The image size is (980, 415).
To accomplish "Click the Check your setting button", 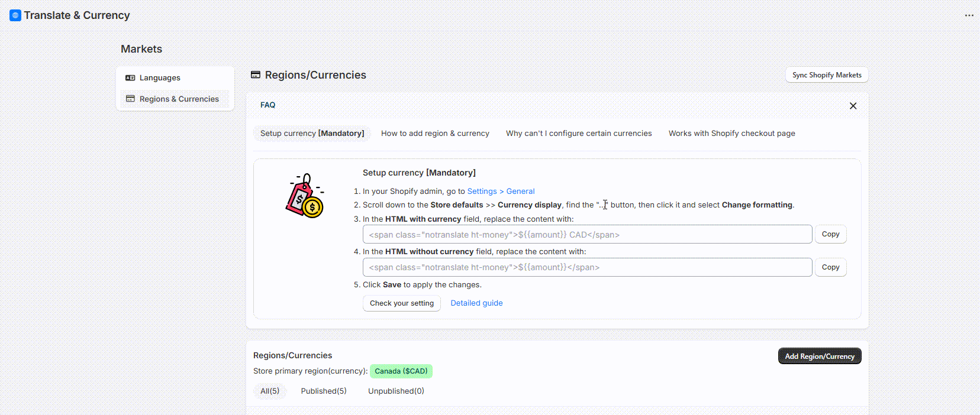I will tap(402, 303).
